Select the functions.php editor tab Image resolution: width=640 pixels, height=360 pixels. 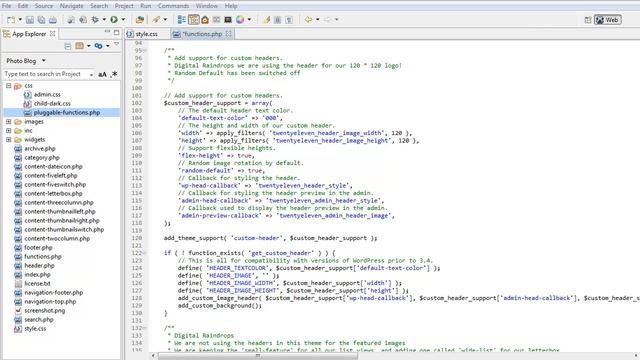click(202, 34)
